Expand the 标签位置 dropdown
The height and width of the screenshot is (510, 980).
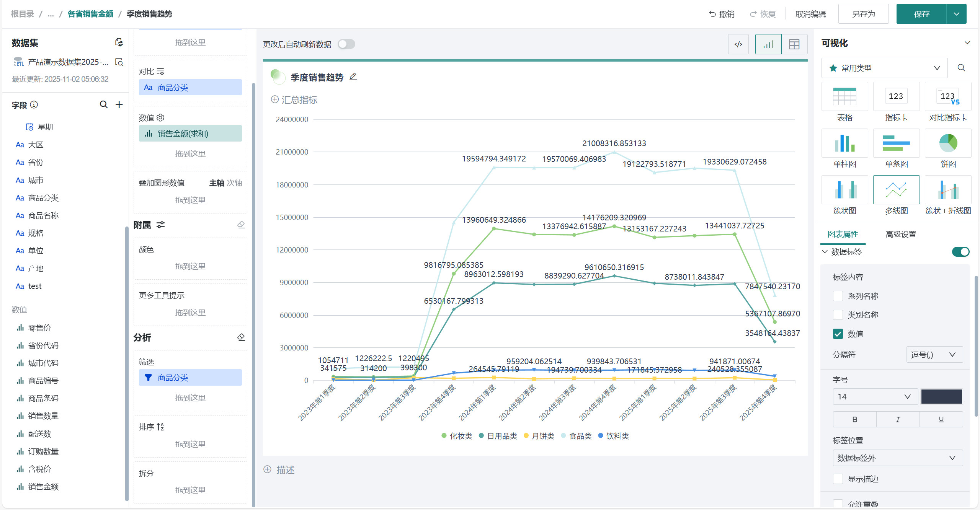tap(897, 458)
